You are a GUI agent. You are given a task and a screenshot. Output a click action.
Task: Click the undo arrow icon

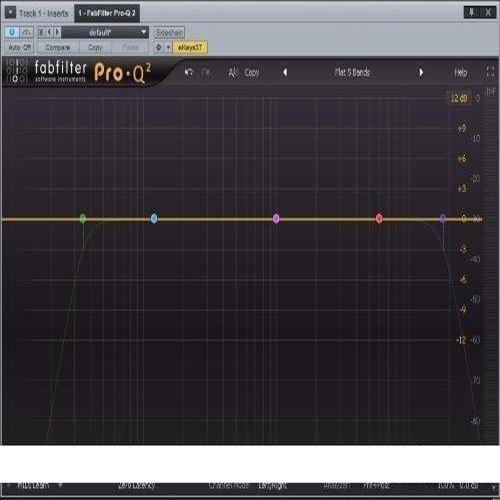[x=189, y=72]
